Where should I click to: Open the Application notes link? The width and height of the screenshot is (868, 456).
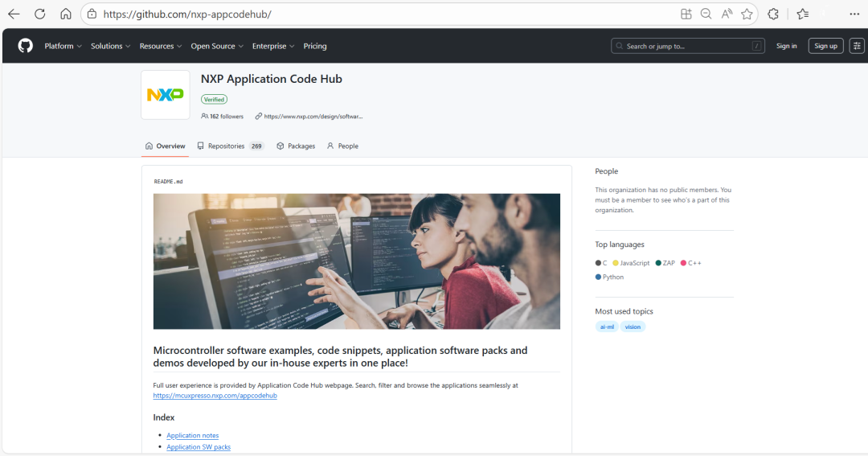(x=192, y=435)
